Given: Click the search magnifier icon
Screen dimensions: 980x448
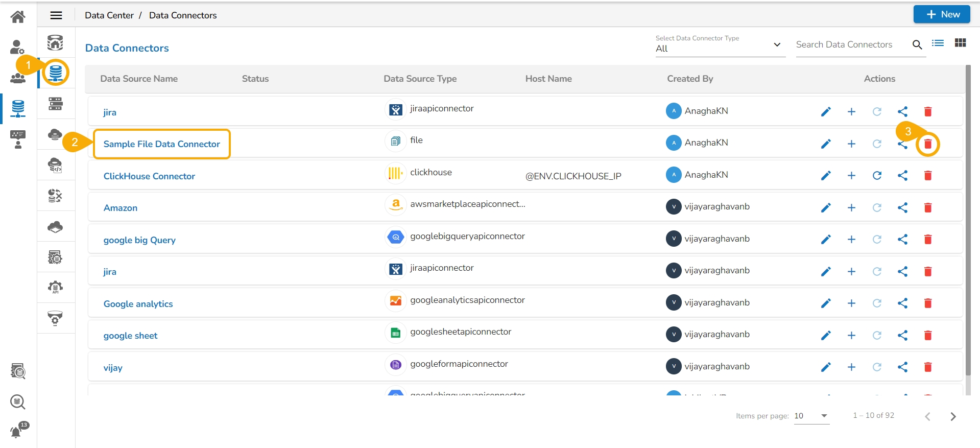Looking at the screenshot, I should click(917, 45).
